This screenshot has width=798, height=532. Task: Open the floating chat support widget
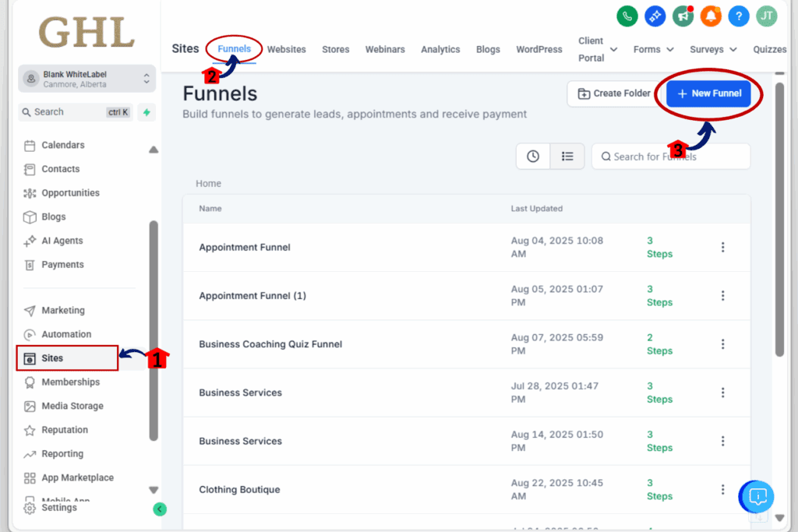(757, 496)
